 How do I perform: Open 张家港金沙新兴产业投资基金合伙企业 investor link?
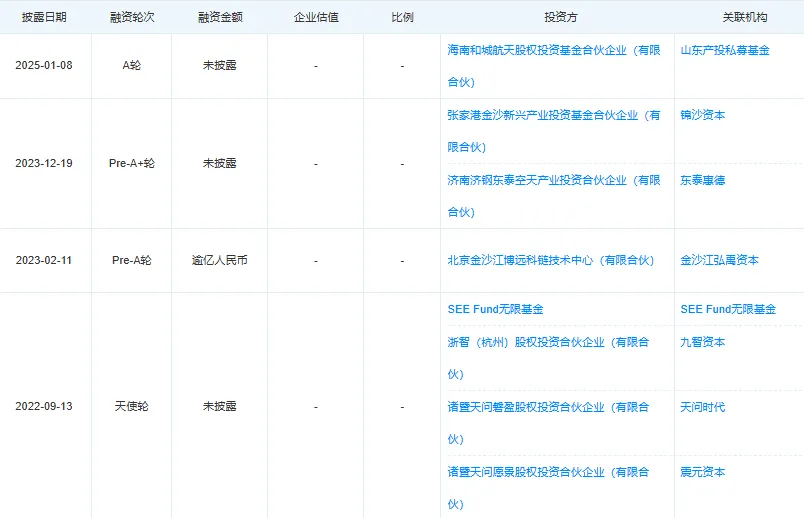coord(554,131)
